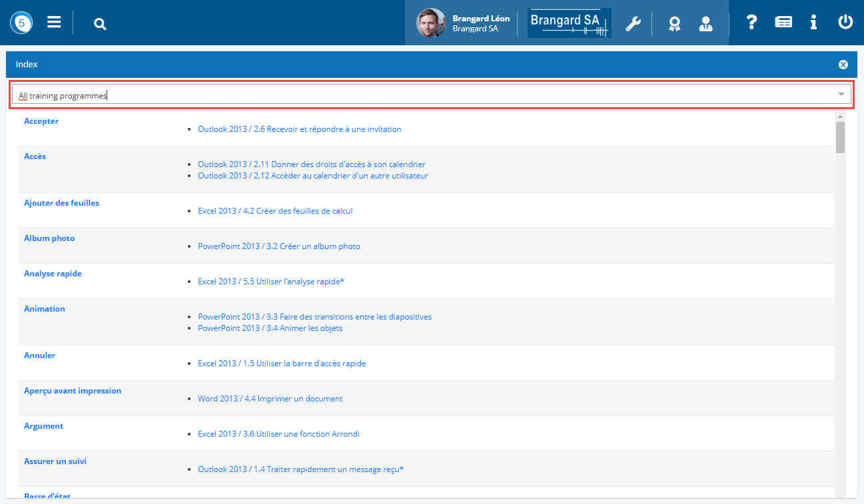Close the Index panel

click(843, 65)
